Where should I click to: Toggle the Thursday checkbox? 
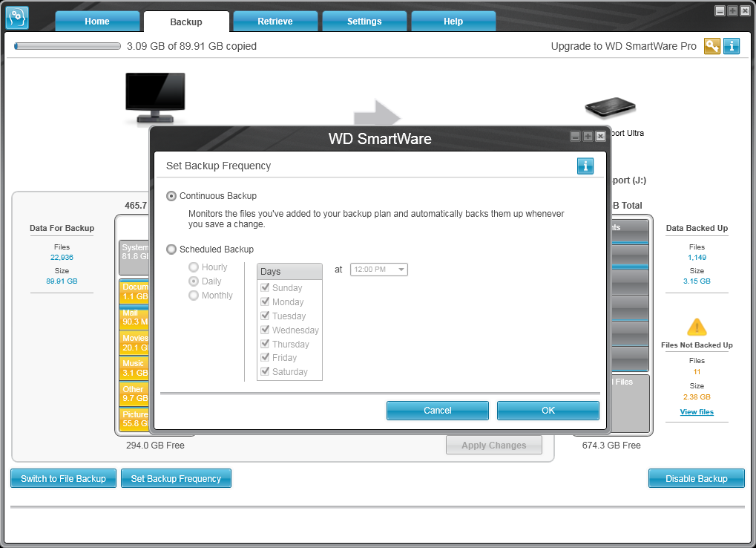point(265,344)
